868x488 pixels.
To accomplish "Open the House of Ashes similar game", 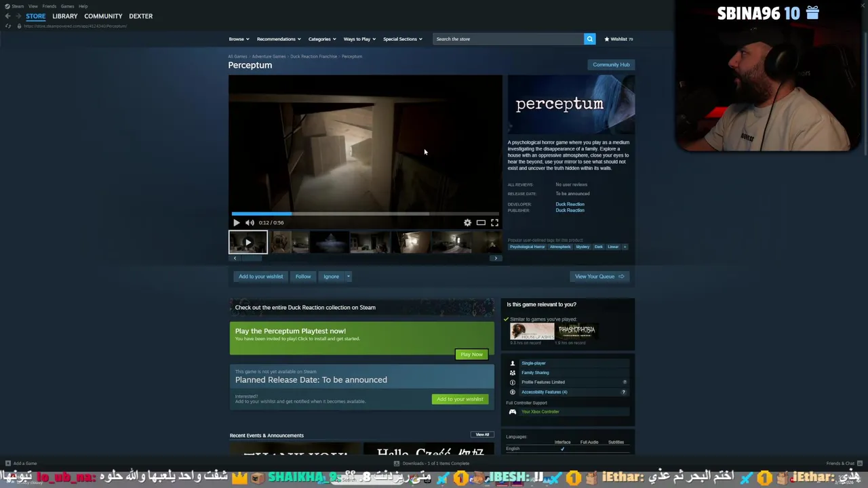I will (532, 331).
